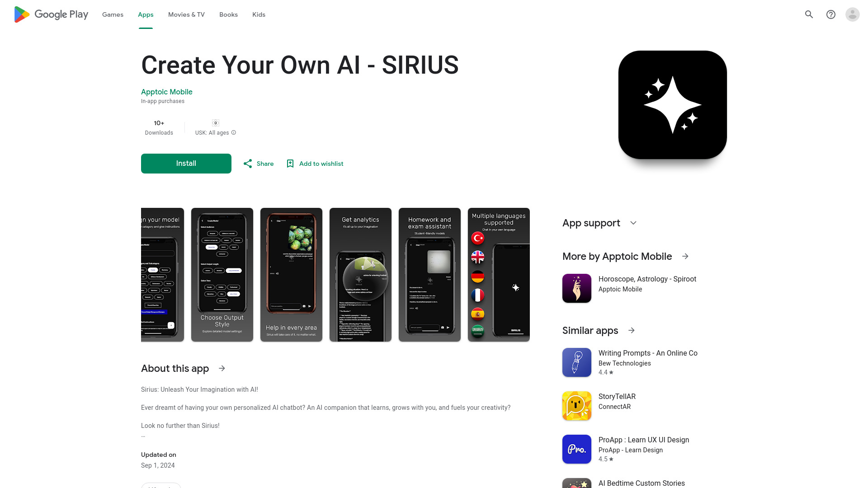Click the Apptoic Mobile developer link

[166, 92]
